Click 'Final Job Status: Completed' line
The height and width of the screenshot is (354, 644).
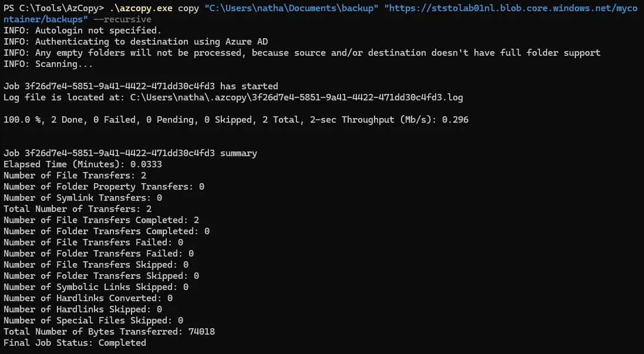[x=75, y=343]
